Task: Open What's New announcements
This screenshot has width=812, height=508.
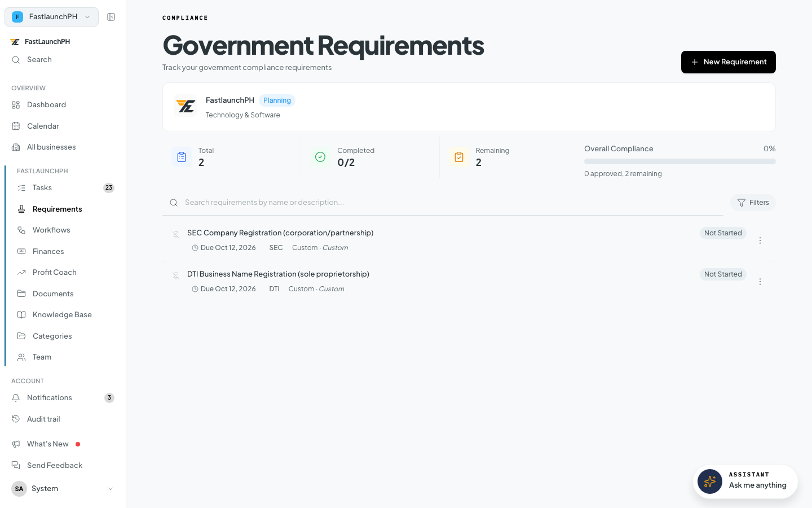Action: (x=63, y=444)
